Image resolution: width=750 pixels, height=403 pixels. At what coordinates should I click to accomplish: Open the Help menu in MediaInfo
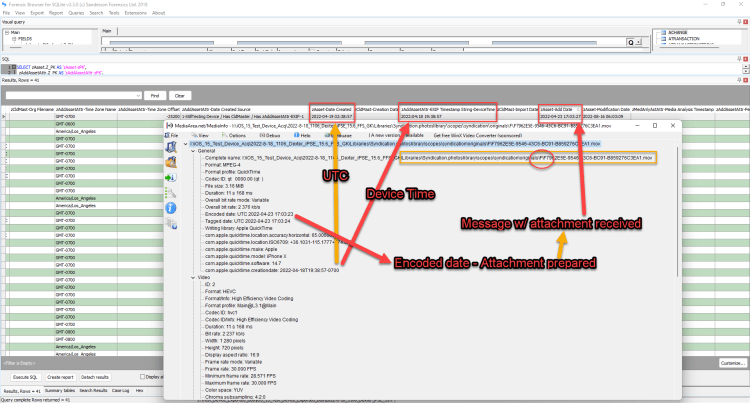(302, 134)
